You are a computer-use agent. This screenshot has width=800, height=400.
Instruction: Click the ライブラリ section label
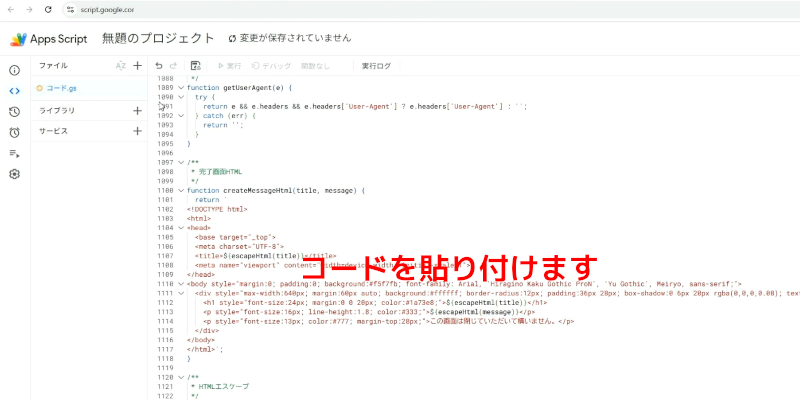tap(57, 111)
